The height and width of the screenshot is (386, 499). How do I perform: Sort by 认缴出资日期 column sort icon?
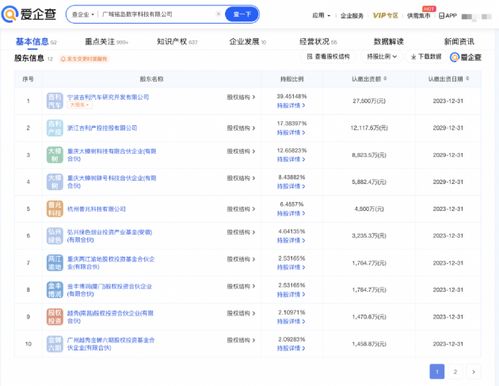pyautogui.click(x=467, y=79)
